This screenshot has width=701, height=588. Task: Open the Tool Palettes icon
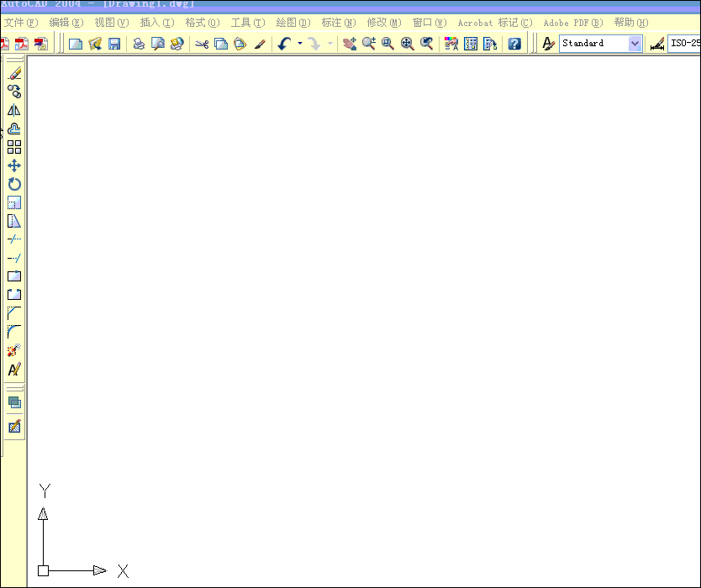[490, 44]
